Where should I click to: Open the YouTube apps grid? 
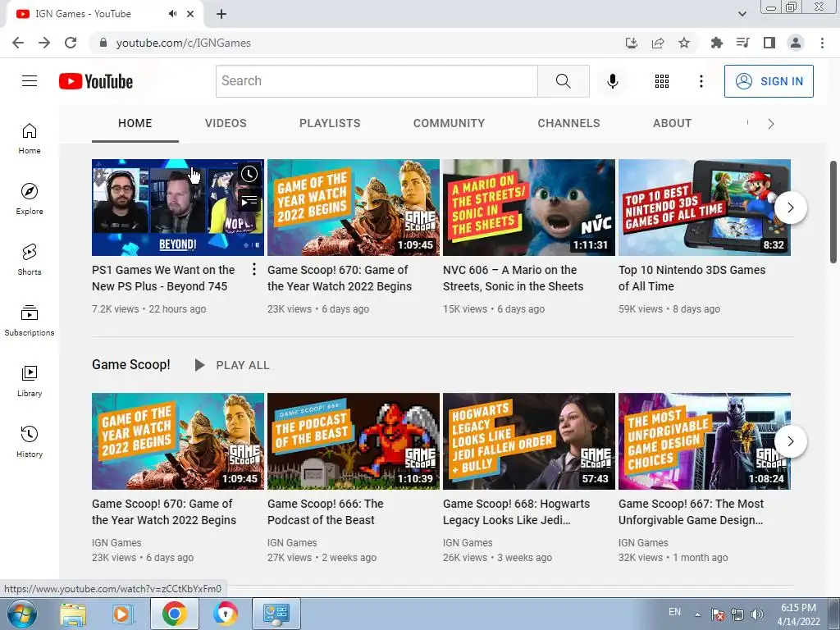[x=662, y=81]
